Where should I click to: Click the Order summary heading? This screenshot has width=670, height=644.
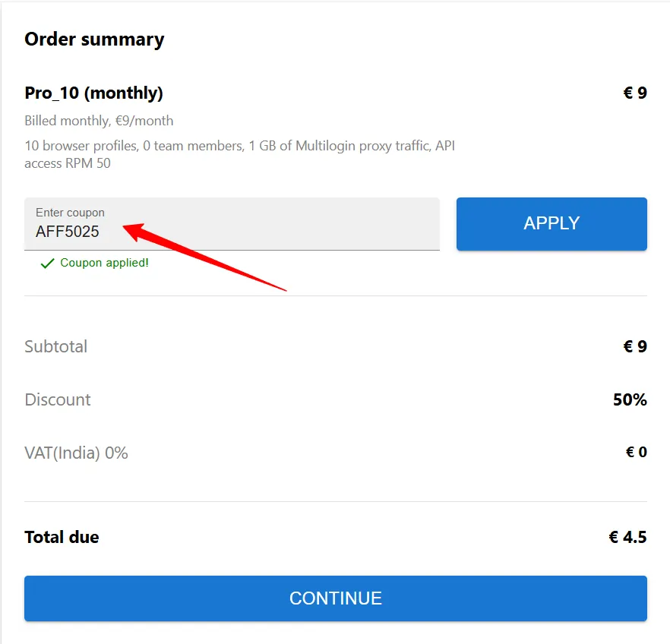(94, 39)
